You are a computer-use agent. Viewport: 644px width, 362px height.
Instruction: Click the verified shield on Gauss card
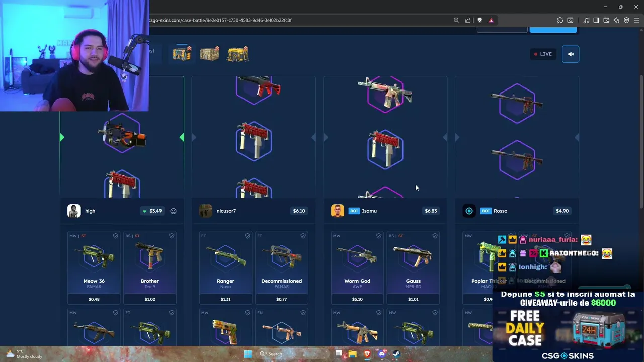coord(435,236)
